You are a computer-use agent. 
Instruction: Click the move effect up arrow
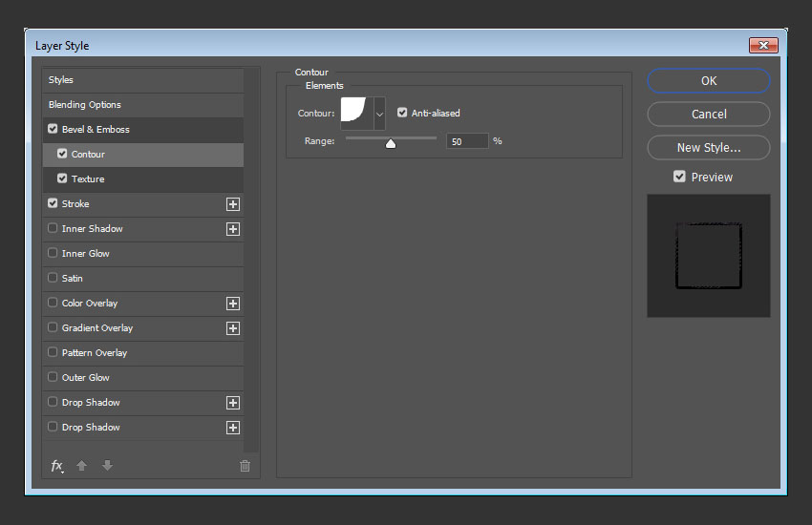pos(81,466)
